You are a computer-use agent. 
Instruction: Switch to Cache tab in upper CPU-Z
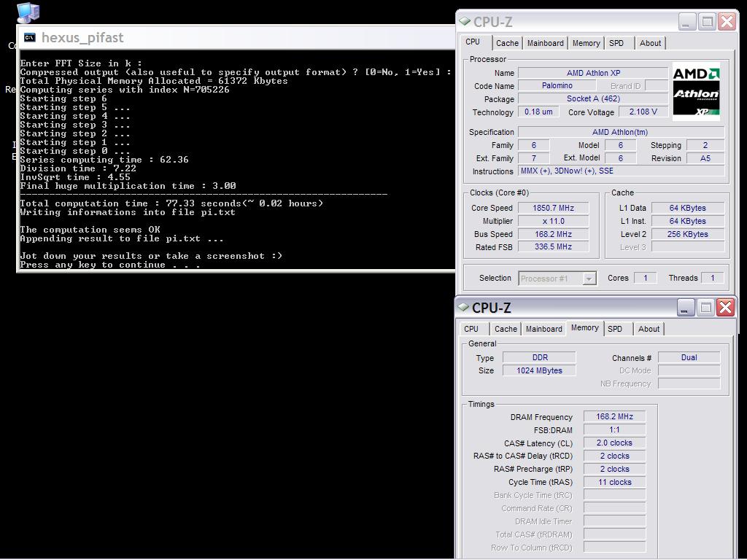coord(507,43)
